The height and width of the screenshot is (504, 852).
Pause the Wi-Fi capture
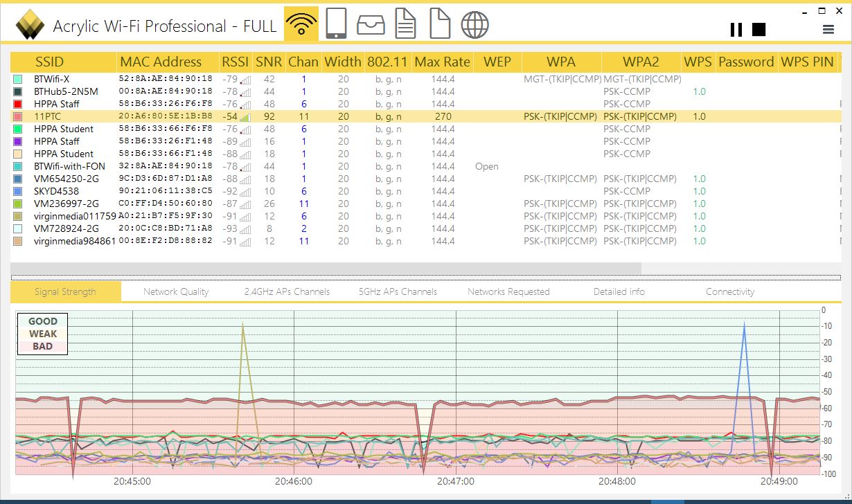(x=736, y=29)
